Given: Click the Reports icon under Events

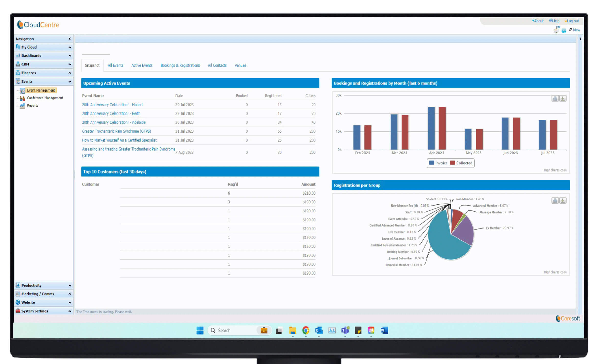Looking at the screenshot, I should [x=23, y=106].
